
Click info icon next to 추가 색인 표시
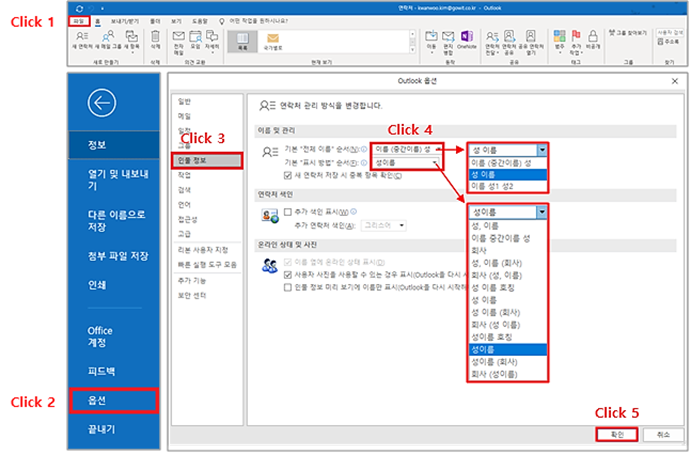pyautogui.click(x=353, y=212)
